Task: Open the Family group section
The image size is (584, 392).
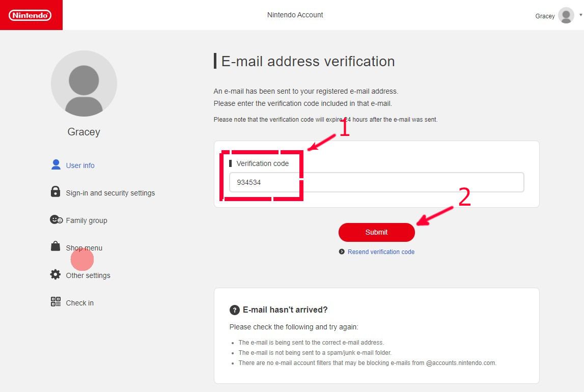Action: pos(87,220)
